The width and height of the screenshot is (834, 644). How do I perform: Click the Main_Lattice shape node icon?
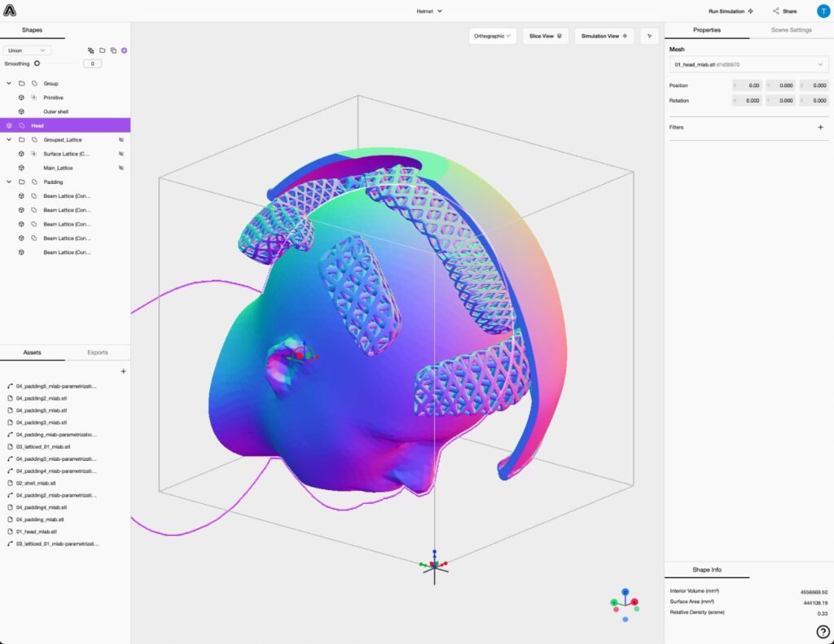click(22, 168)
